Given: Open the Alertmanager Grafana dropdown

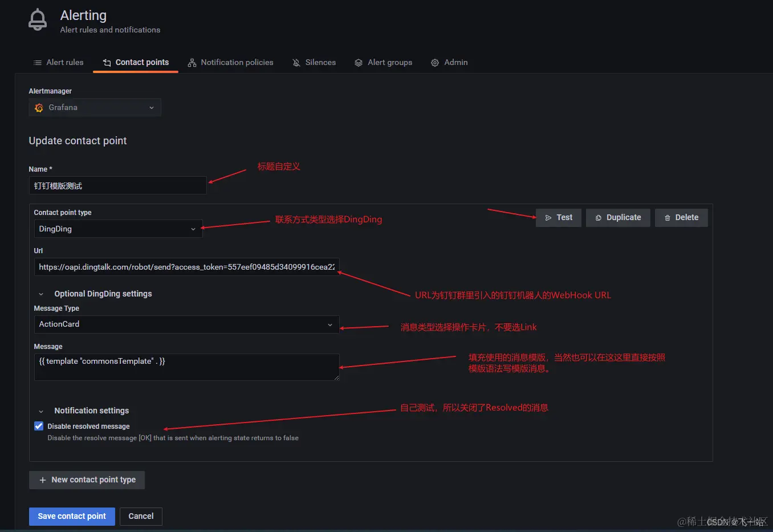Looking at the screenshot, I should point(95,108).
